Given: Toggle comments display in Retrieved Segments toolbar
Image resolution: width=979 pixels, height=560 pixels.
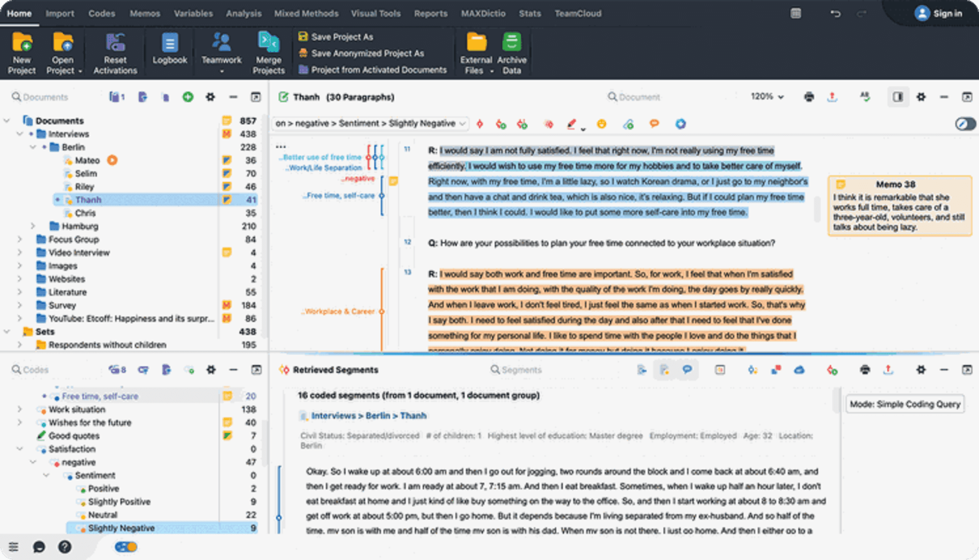Looking at the screenshot, I should tap(687, 370).
